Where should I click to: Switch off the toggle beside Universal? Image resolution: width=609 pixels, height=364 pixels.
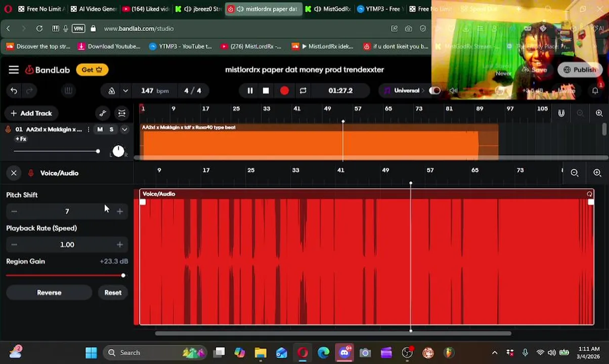pos(434,91)
